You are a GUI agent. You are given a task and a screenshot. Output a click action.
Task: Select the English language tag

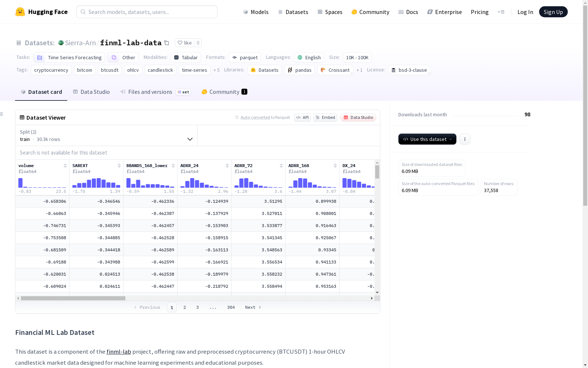coord(309,57)
